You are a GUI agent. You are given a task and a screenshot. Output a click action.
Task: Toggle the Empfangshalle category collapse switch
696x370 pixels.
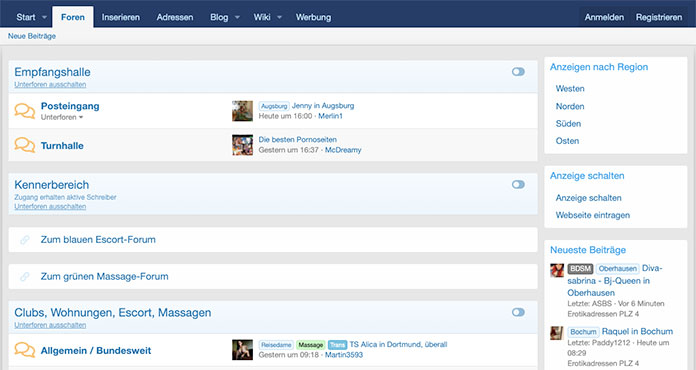tap(518, 72)
